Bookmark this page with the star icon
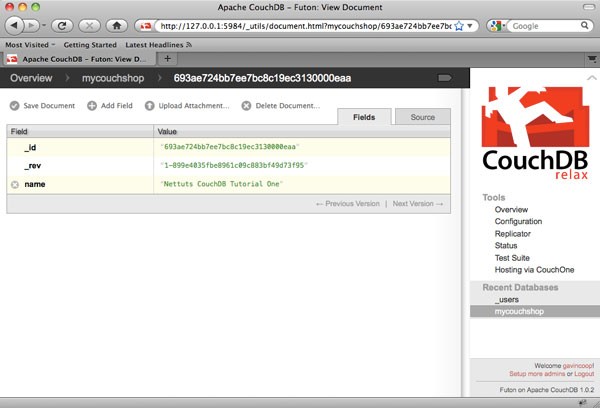The height and width of the screenshot is (408, 600). [459, 26]
